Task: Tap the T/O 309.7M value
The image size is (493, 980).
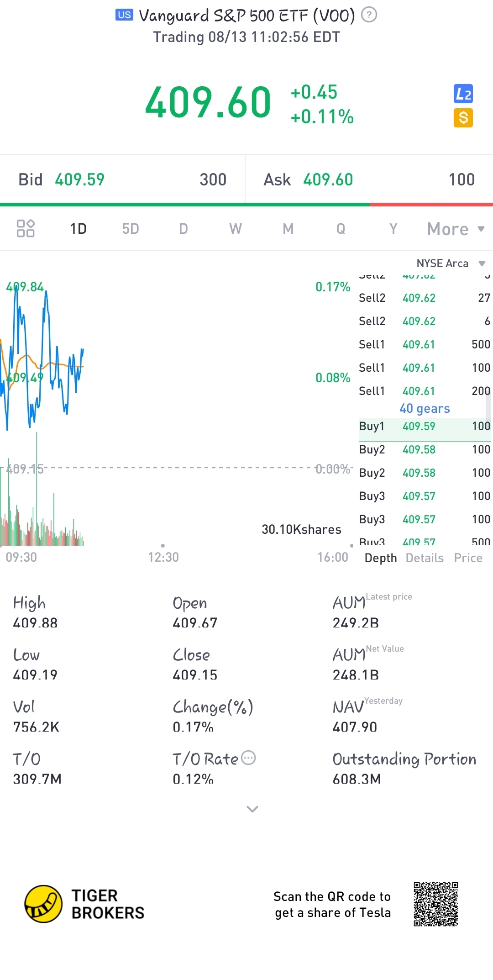Action: pyautogui.click(x=37, y=779)
